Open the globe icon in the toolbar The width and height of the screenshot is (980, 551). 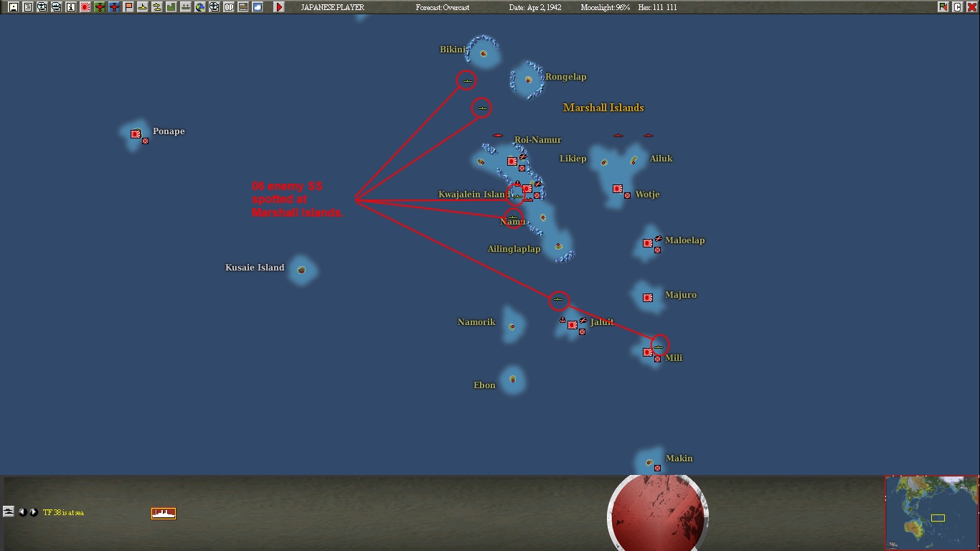[200, 7]
